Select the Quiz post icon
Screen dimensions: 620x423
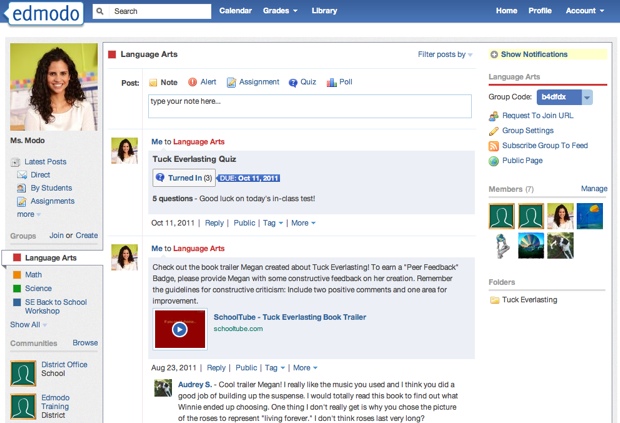293,83
